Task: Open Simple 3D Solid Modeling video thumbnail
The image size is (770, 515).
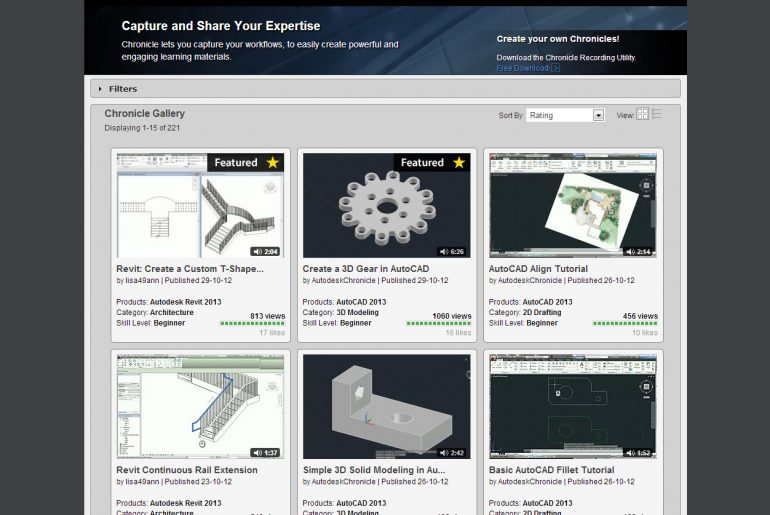Action: (x=386, y=405)
